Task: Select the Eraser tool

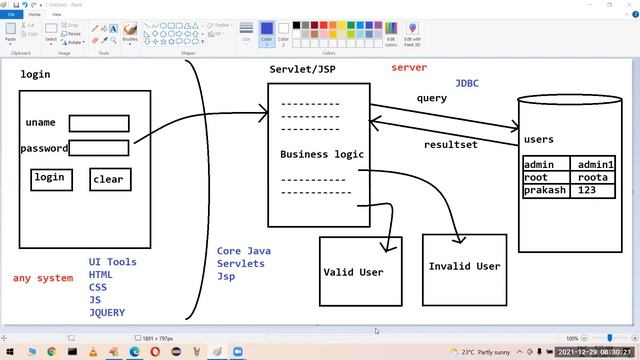Action: pos(95,40)
